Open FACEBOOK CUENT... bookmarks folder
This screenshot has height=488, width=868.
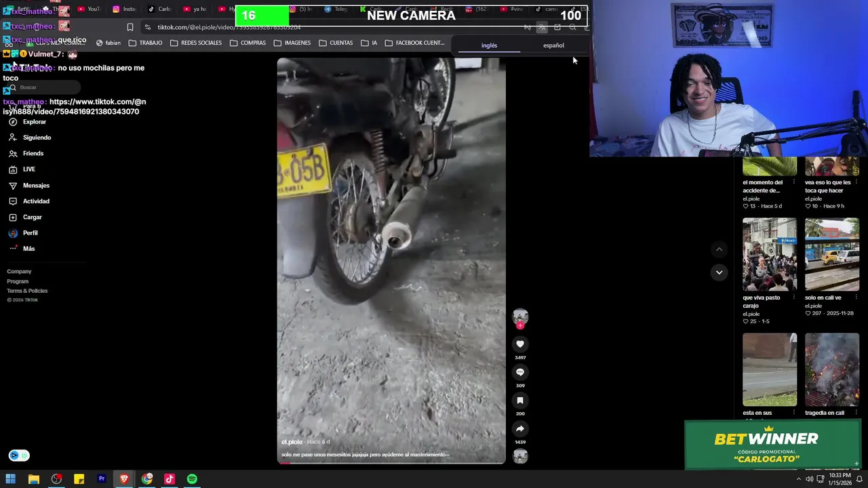414,43
